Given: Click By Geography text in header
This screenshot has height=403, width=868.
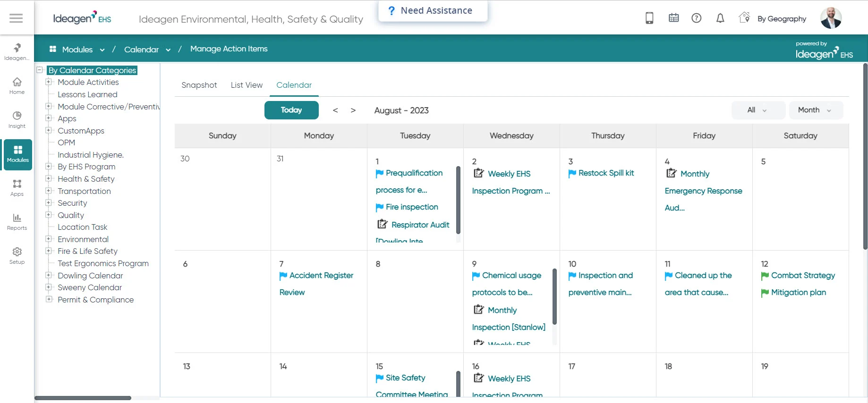Looking at the screenshot, I should point(782,19).
